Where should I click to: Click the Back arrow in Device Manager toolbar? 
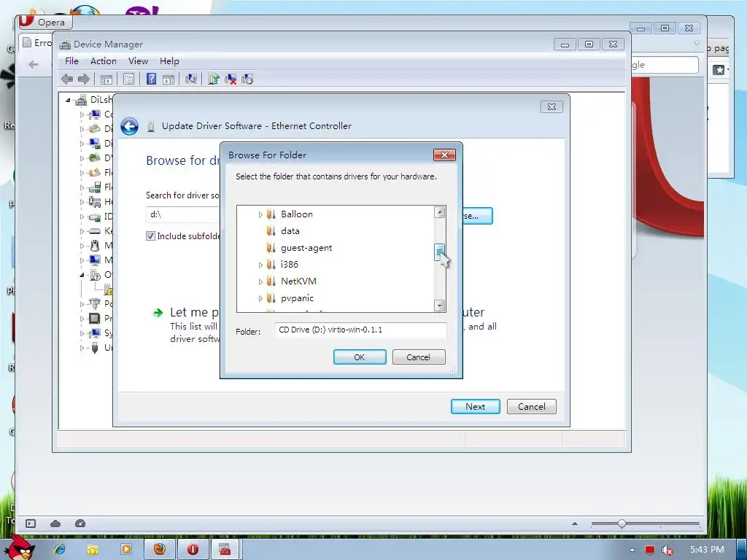[67, 79]
